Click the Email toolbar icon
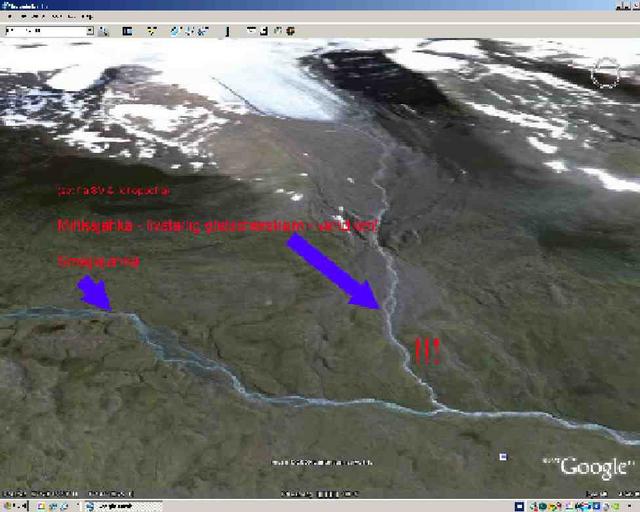Viewport: 640px width, 512px height. click(253, 31)
